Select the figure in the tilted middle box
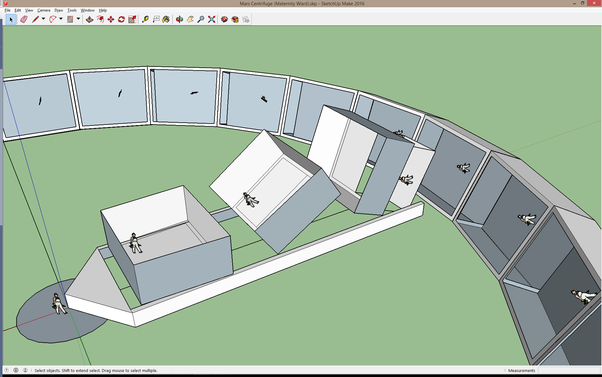 pos(250,200)
